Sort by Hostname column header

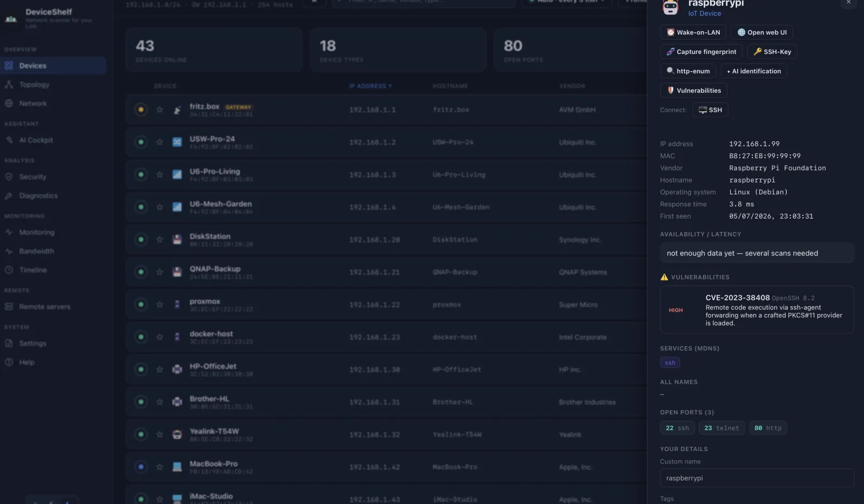[450, 86]
